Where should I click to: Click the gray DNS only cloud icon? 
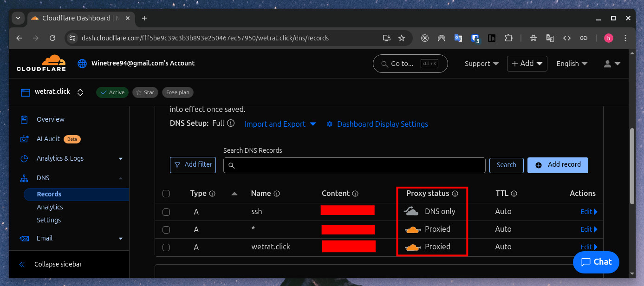[x=412, y=211]
